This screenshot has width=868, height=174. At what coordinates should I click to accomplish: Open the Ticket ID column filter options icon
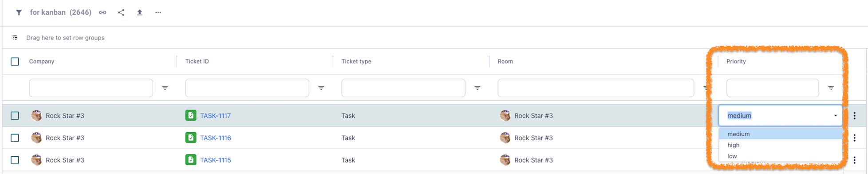pos(321,88)
